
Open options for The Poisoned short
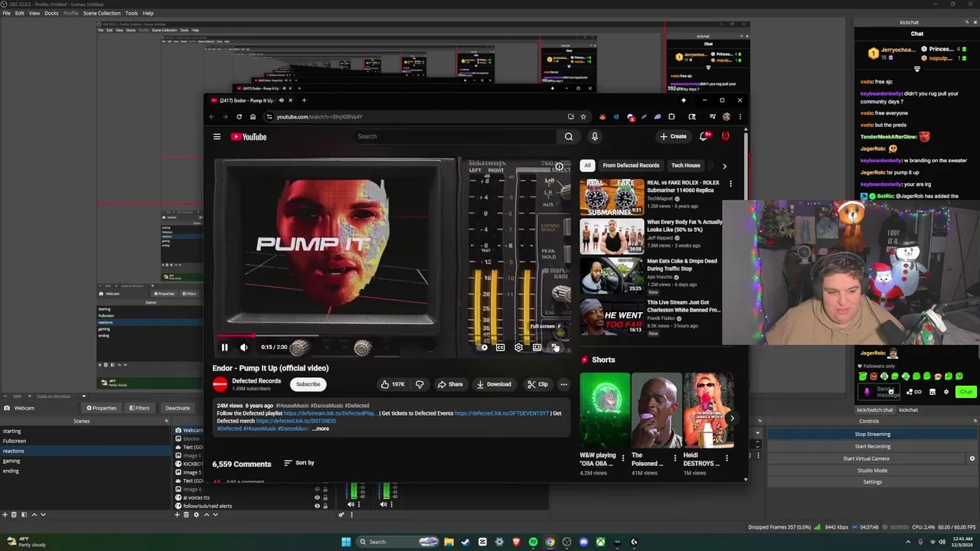click(675, 458)
